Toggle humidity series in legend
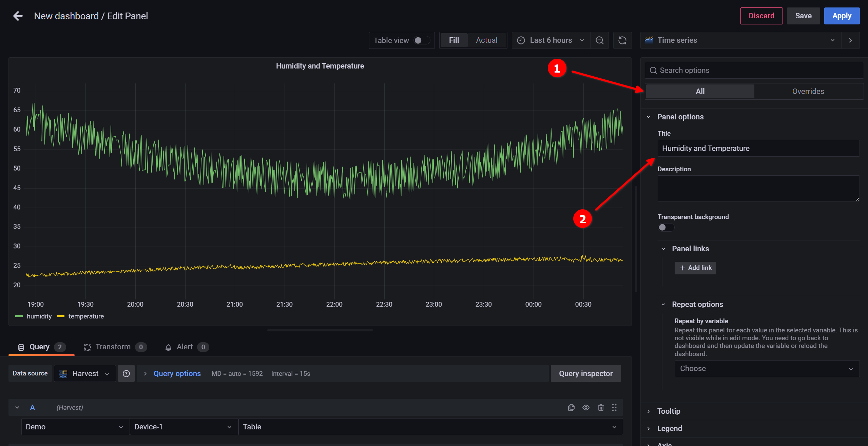 coord(39,316)
